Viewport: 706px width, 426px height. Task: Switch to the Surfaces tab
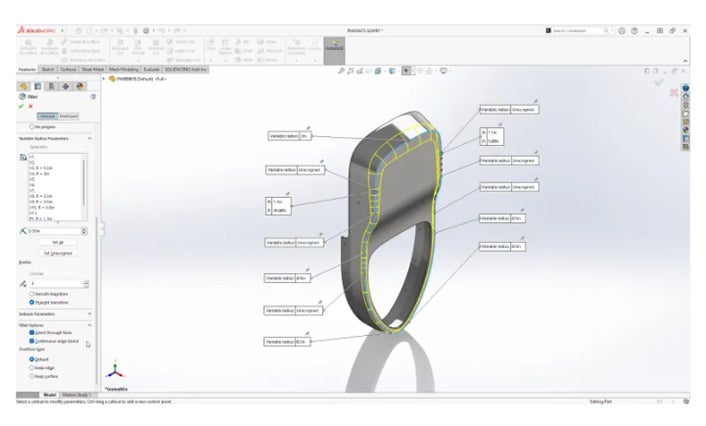coord(68,69)
